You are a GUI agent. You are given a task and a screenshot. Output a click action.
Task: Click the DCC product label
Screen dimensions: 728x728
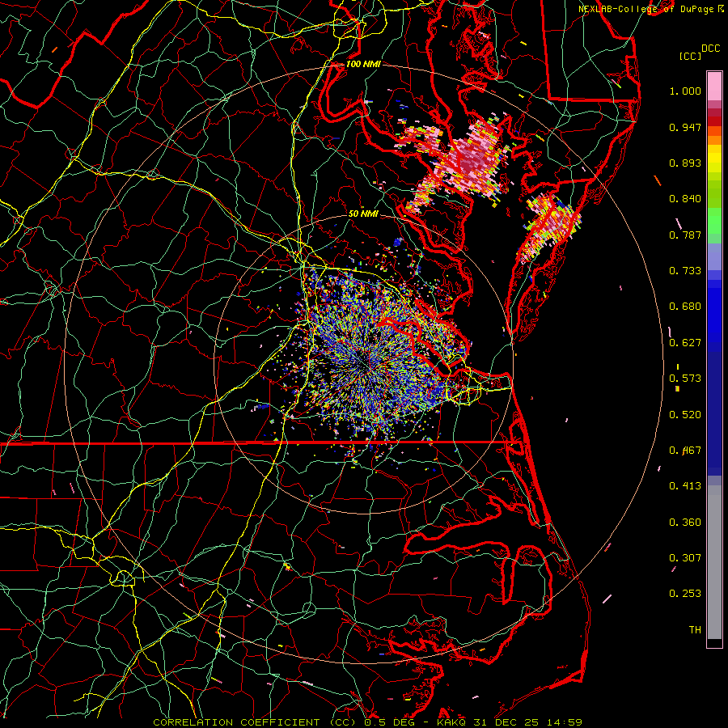pos(710,49)
